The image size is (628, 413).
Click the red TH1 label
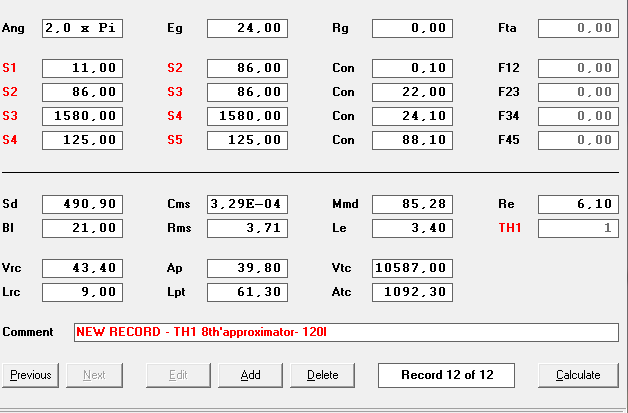click(510, 228)
